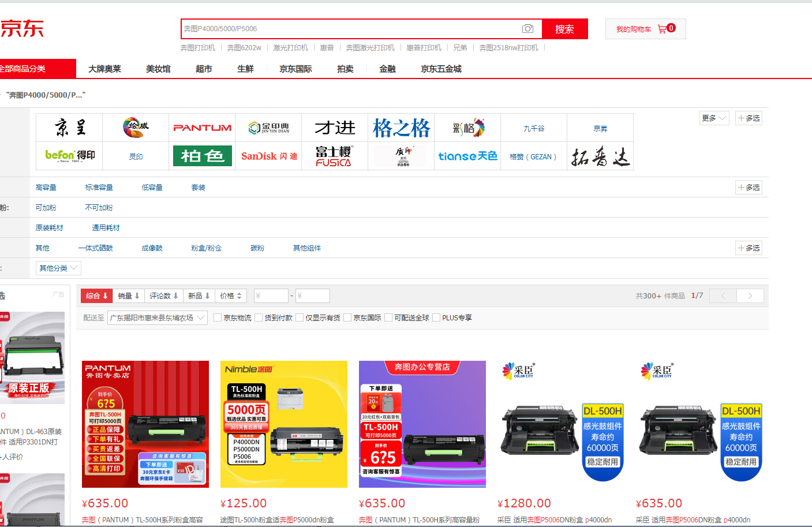This screenshot has width=812, height=527.
Task: Go to 大牌奥莱 in navigation
Action: [104, 69]
